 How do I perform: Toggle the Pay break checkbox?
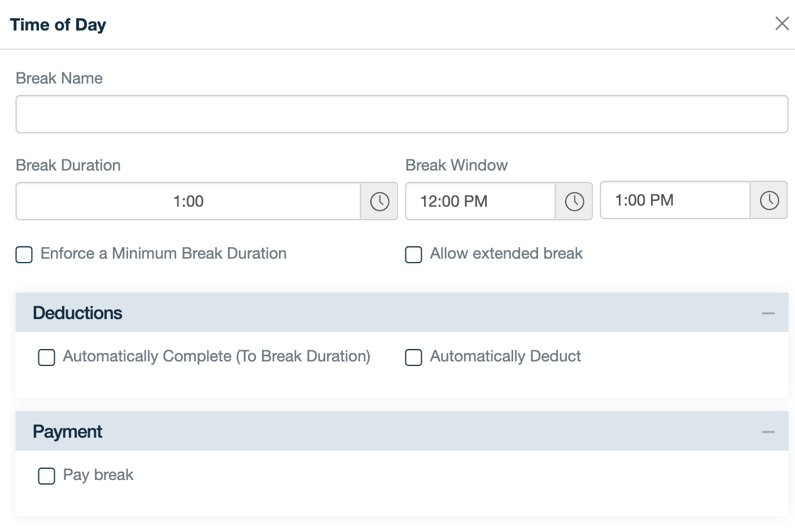pyautogui.click(x=47, y=476)
